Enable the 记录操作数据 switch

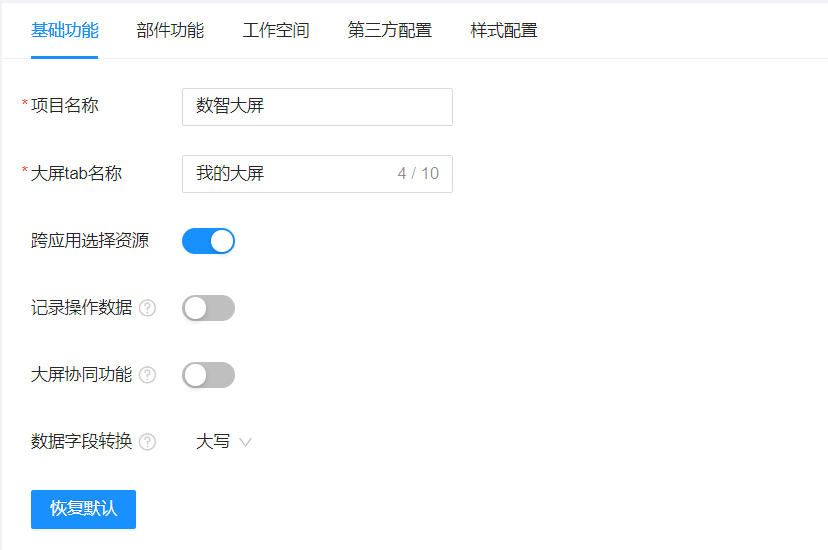pyautogui.click(x=208, y=308)
